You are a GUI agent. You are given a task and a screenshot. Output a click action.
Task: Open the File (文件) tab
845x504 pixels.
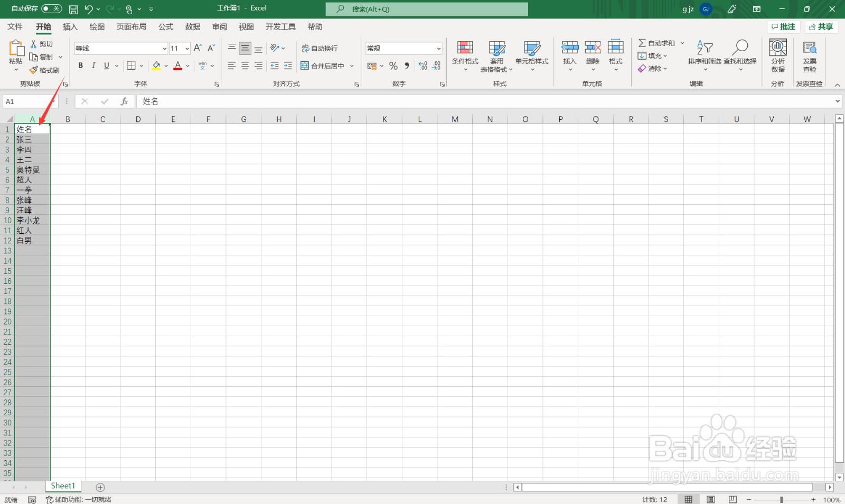click(15, 27)
